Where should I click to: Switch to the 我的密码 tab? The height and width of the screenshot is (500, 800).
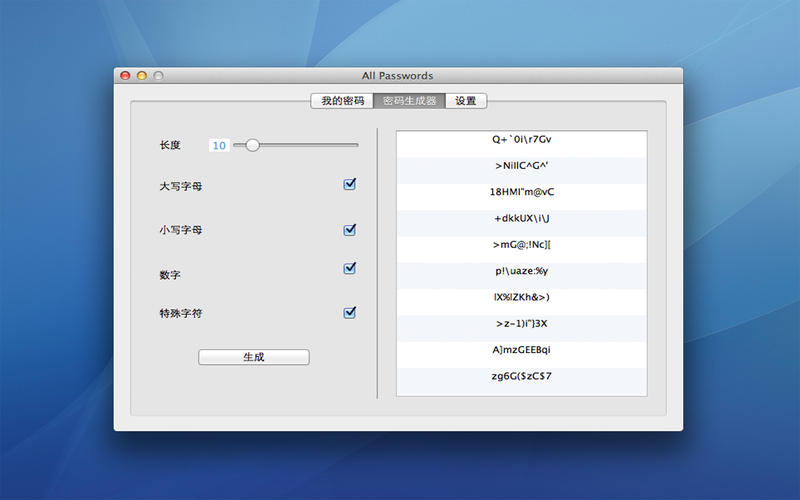(x=342, y=101)
